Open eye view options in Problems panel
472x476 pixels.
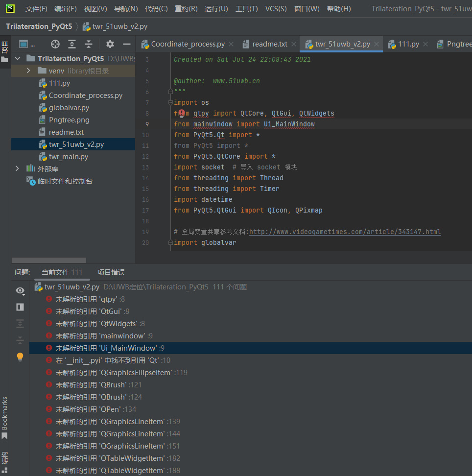pyautogui.click(x=20, y=291)
